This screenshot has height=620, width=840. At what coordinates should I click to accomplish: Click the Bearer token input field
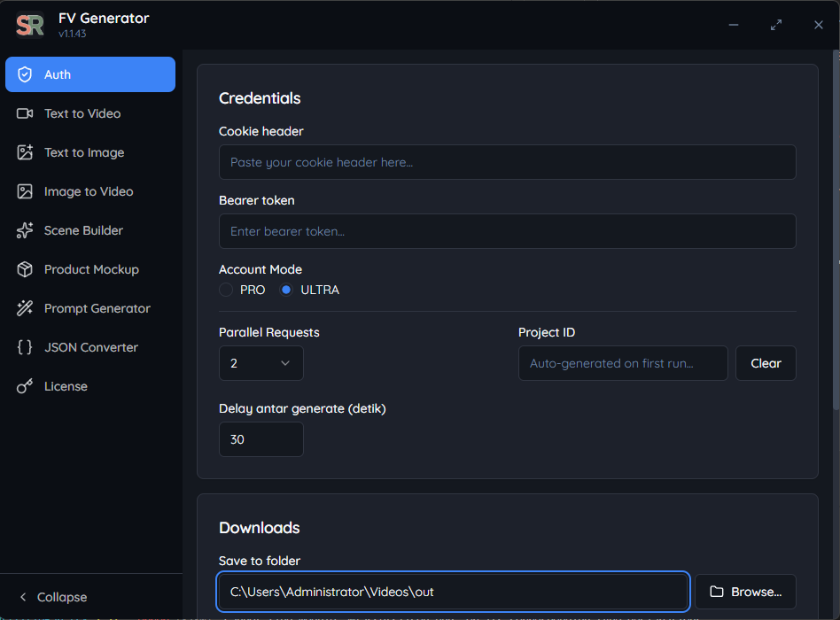coord(508,231)
